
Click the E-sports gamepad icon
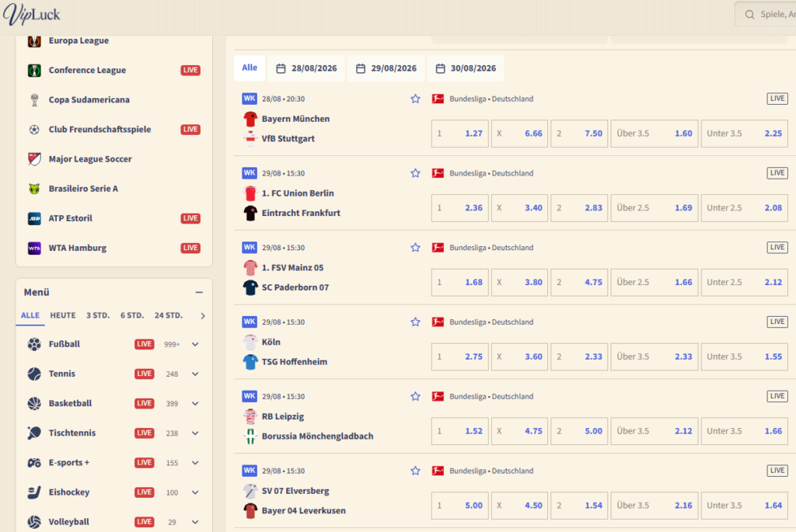click(34, 463)
